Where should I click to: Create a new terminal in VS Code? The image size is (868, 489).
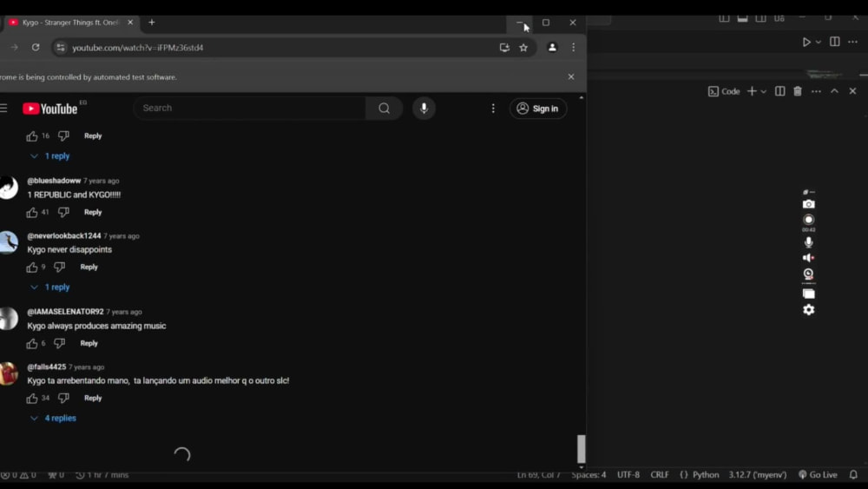pos(752,91)
